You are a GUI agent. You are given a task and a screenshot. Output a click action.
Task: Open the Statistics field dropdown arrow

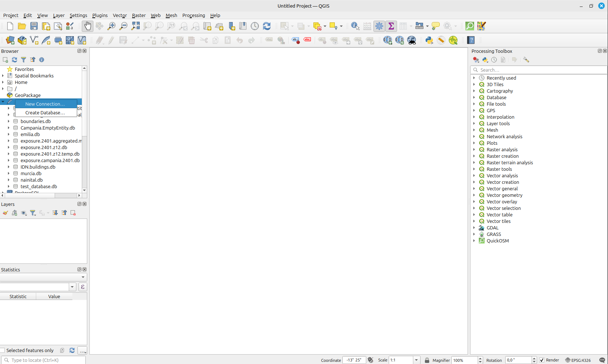tap(72, 287)
